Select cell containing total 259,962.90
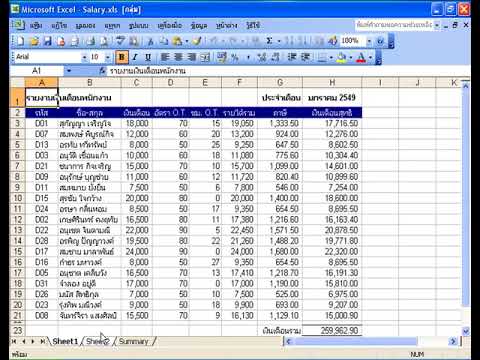The height and width of the screenshot is (360, 480). click(332, 331)
